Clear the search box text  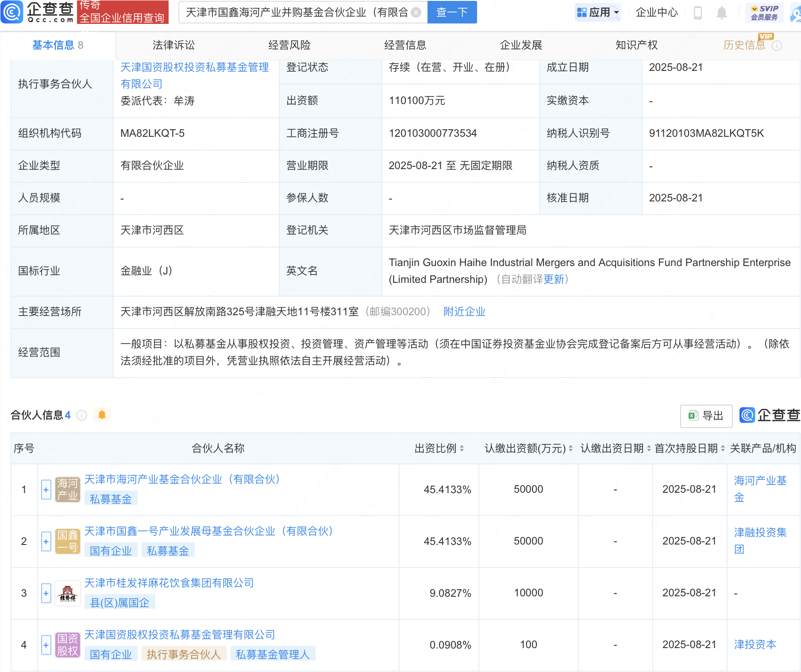click(416, 12)
